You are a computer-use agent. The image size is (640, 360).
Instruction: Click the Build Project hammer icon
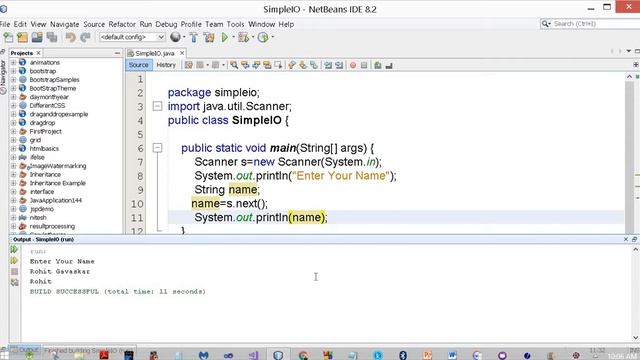[x=193, y=38]
